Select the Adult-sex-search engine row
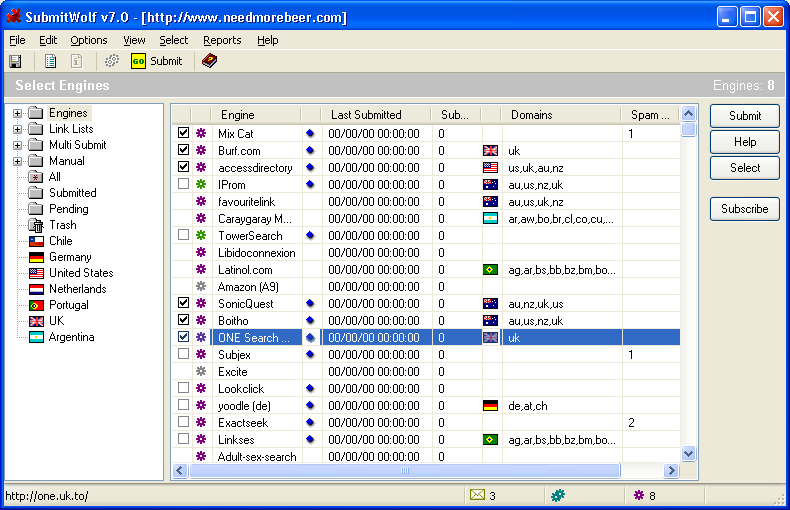This screenshot has height=510, width=790. pyautogui.click(x=426, y=457)
